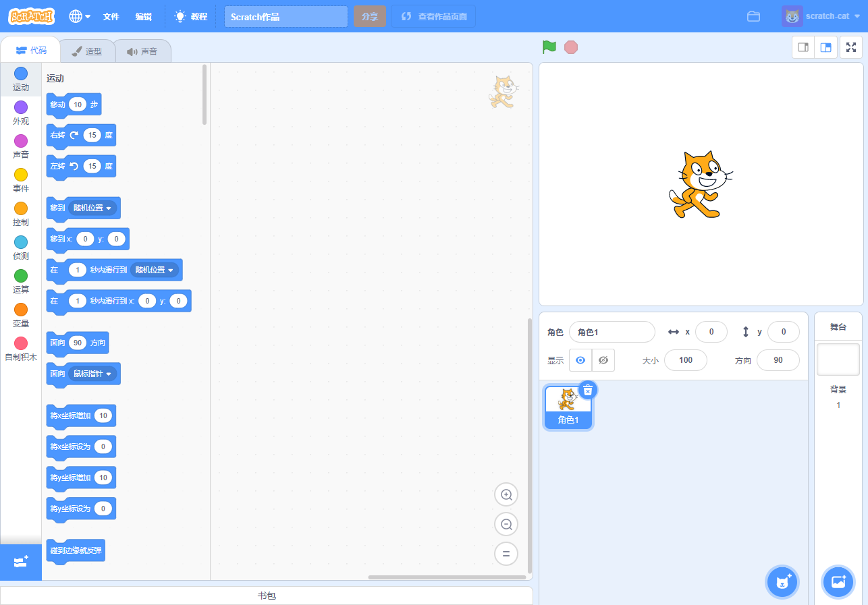Delete 角色1 with the trash icon
The width and height of the screenshot is (868, 605).
(x=588, y=390)
